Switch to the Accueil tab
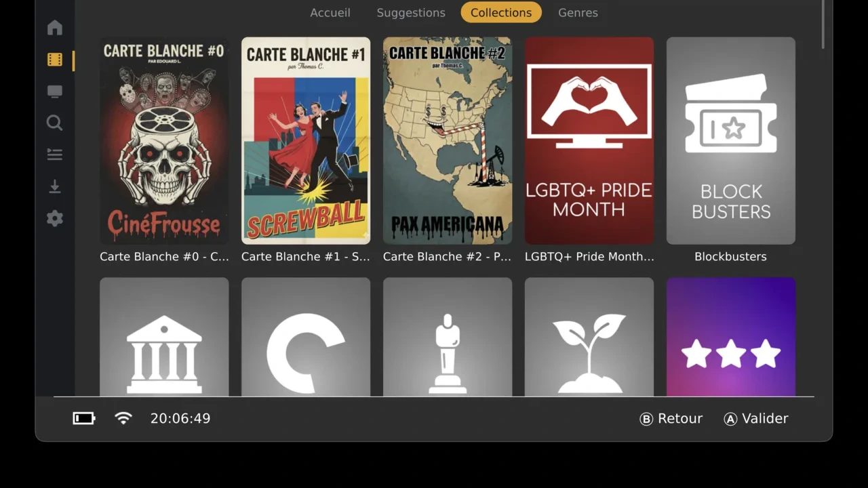Viewport: 868px width, 488px height. pyautogui.click(x=330, y=12)
